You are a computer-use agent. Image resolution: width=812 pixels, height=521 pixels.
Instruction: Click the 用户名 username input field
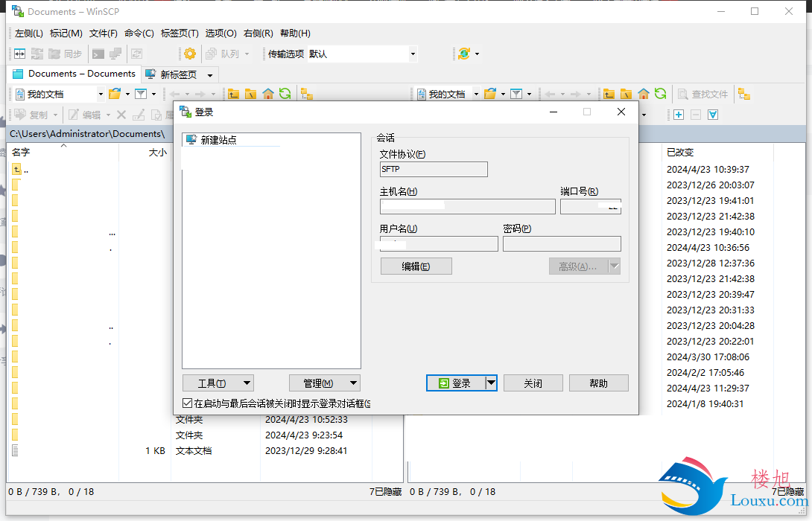439,243
